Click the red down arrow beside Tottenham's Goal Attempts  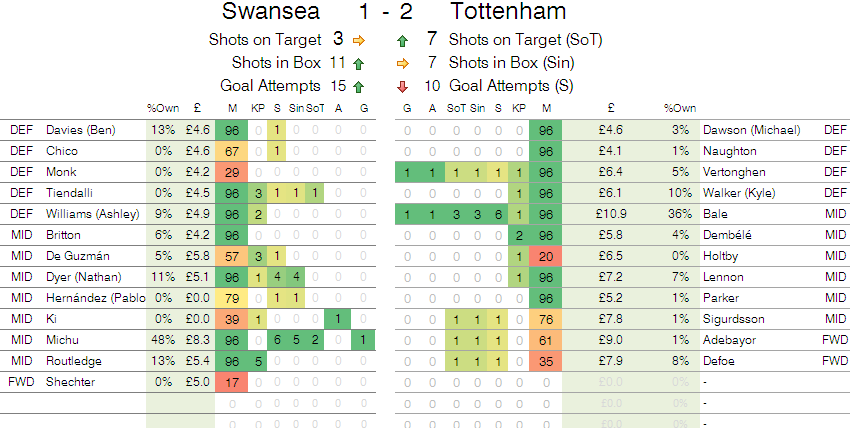coord(402,87)
